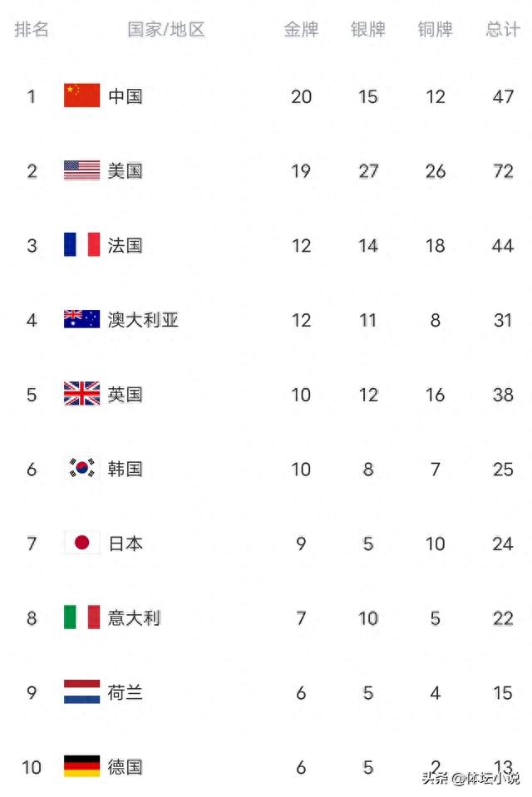Viewport: 532px width, 797px height.
Task: Select the 总计 column header
Action: (x=503, y=29)
